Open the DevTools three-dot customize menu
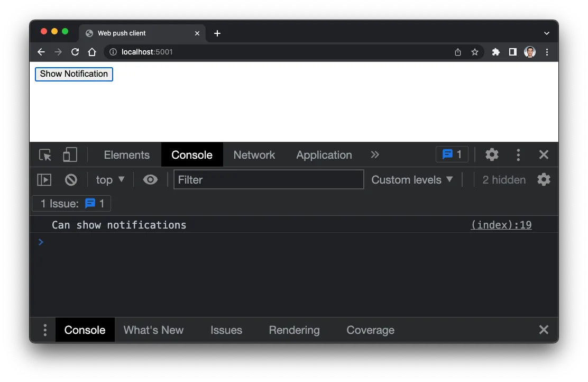588x382 pixels. click(x=518, y=154)
